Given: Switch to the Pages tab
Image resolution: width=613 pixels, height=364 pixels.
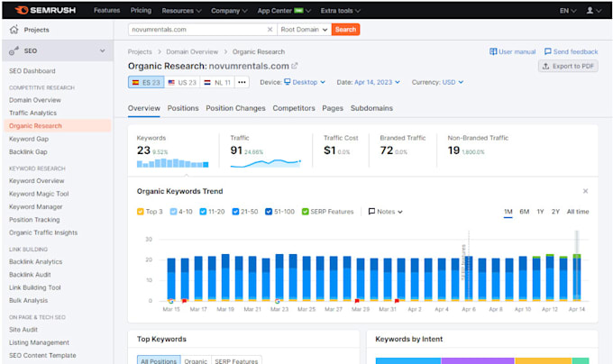Looking at the screenshot, I should (x=333, y=108).
